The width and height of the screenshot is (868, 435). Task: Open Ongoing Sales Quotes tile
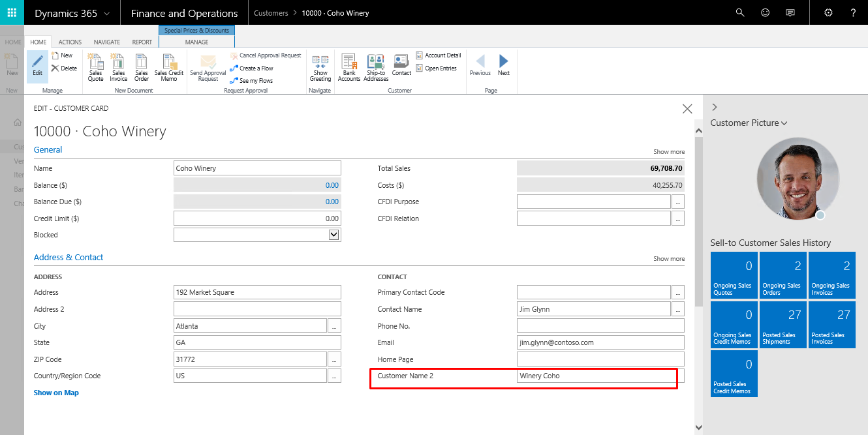coord(734,275)
